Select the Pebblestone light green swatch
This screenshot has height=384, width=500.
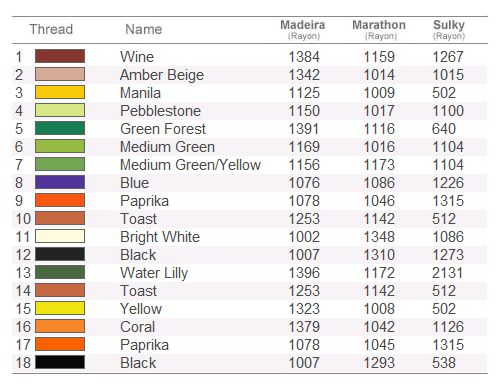click(x=60, y=110)
